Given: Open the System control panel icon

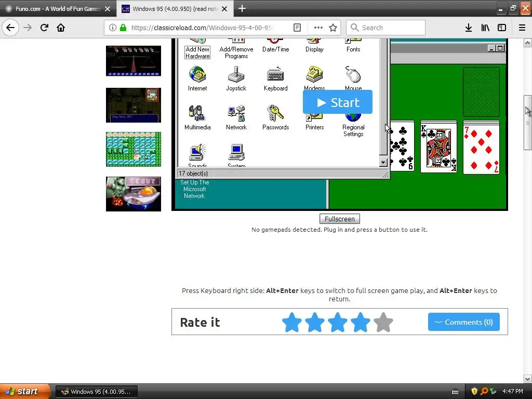Looking at the screenshot, I should [236, 156].
